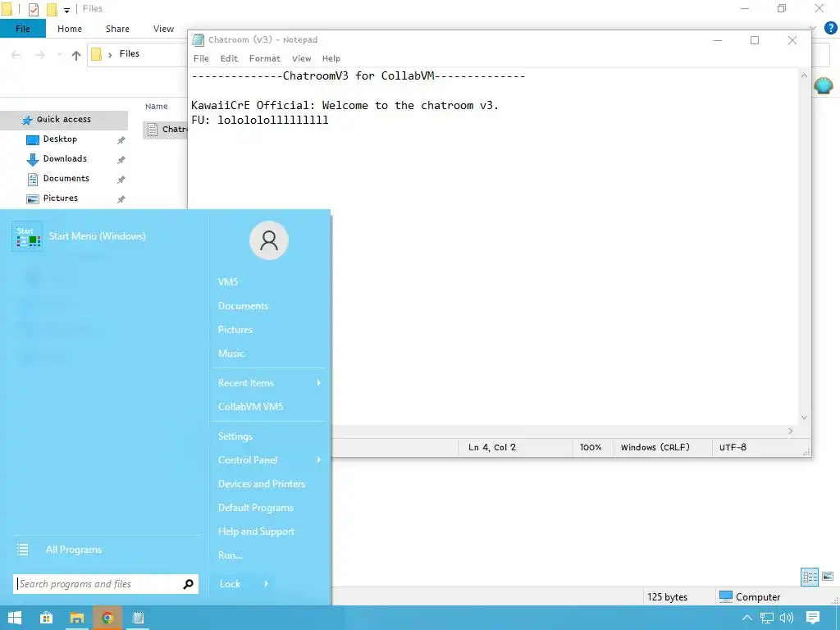Expand Control Panel submenu arrow
Screen dimensions: 840x630
tap(319, 459)
